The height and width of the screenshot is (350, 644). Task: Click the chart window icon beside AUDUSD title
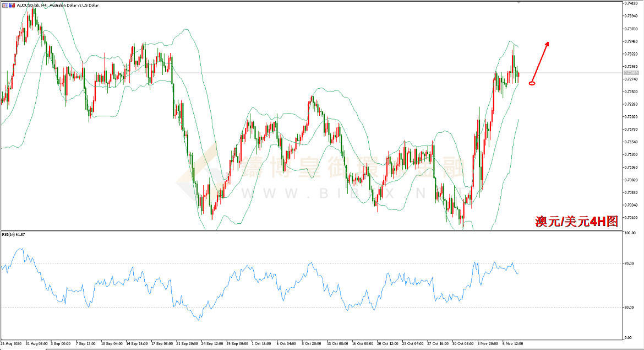(x=4, y=6)
